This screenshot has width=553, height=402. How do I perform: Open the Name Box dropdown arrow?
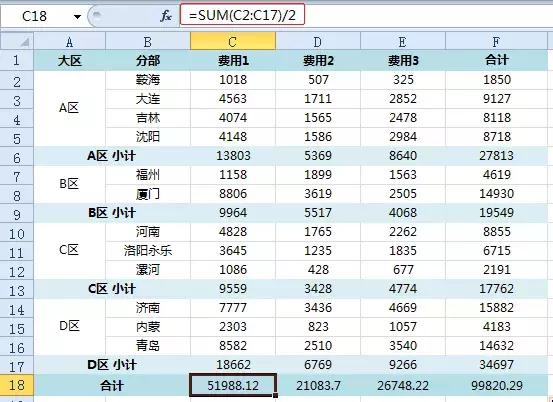tap(77, 16)
